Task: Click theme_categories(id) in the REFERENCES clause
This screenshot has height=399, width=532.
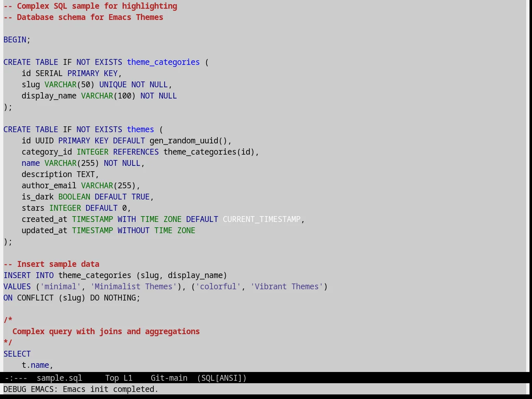Action: point(209,152)
